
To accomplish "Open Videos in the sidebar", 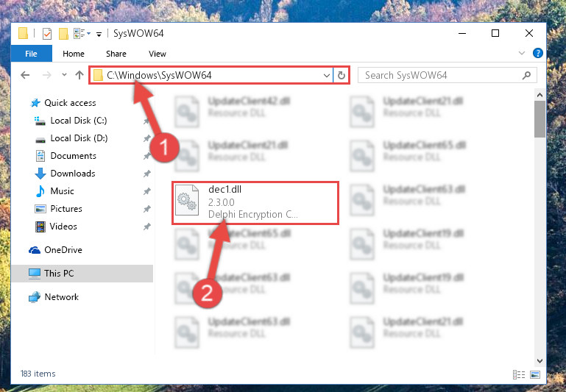I will (63, 227).
